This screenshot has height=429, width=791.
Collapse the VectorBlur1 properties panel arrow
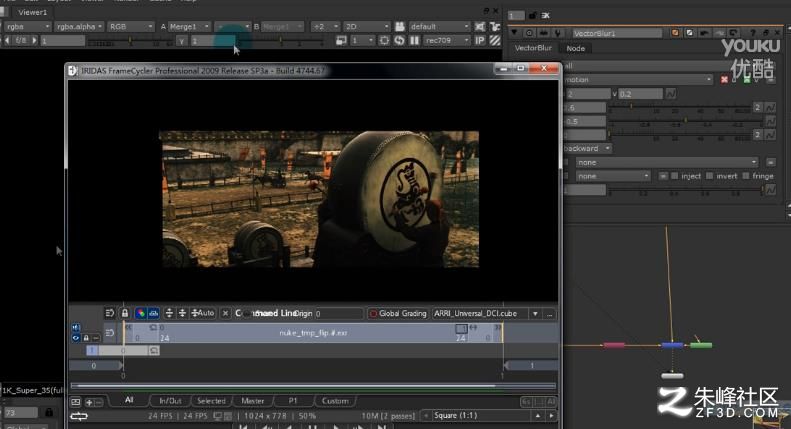click(x=514, y=33)
